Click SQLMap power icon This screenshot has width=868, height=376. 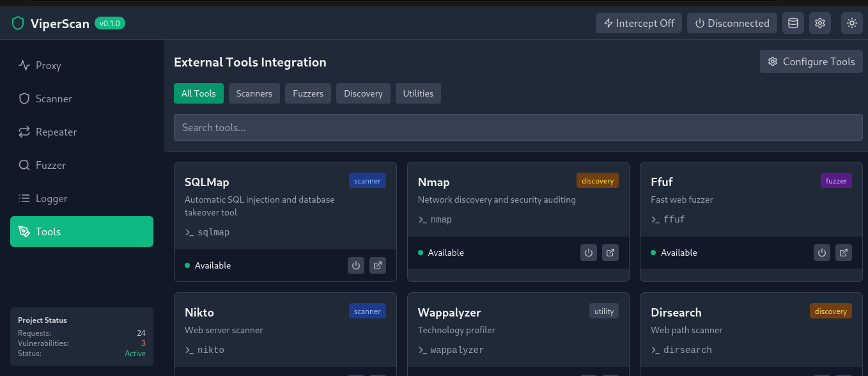click(x=356, y=265)
